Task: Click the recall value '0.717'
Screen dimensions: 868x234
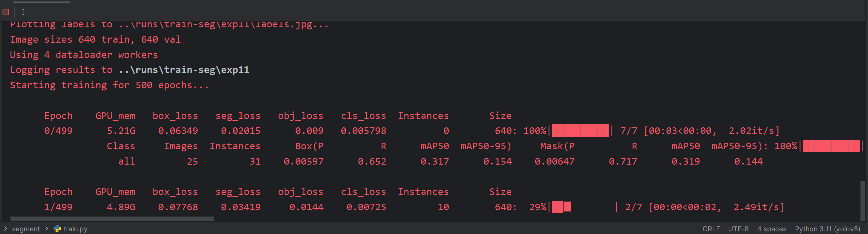Action: tap(623, 162)
